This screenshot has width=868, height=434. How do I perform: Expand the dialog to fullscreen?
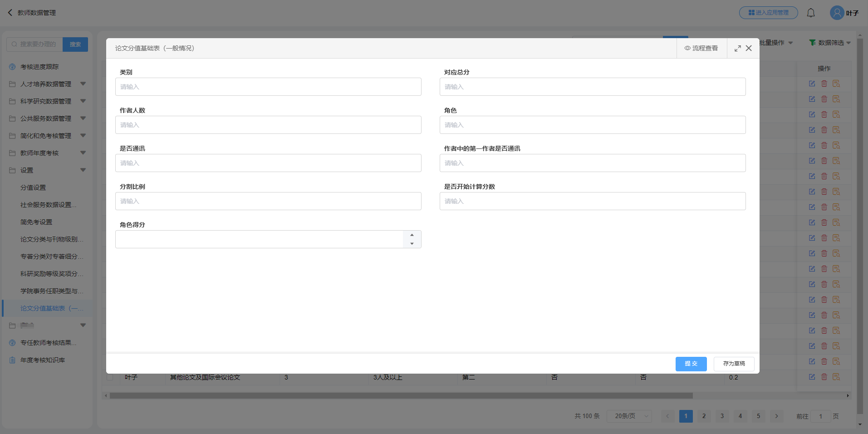(737, 49)
